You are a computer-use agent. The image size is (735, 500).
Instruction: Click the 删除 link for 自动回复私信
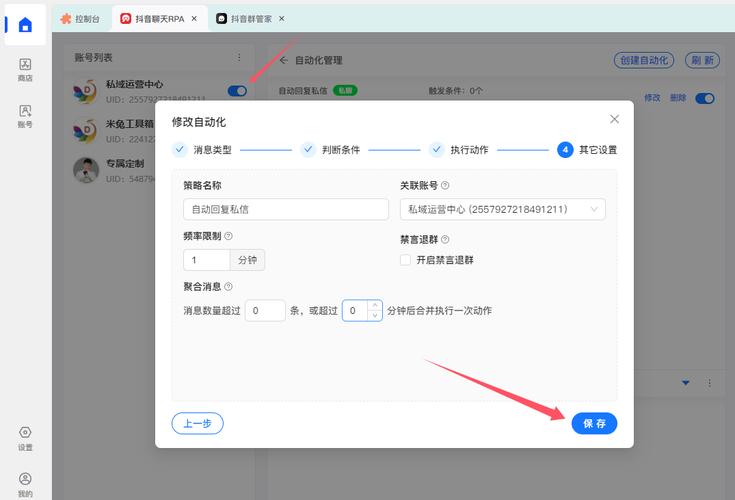pyautogui.click(x=678, y=98)
